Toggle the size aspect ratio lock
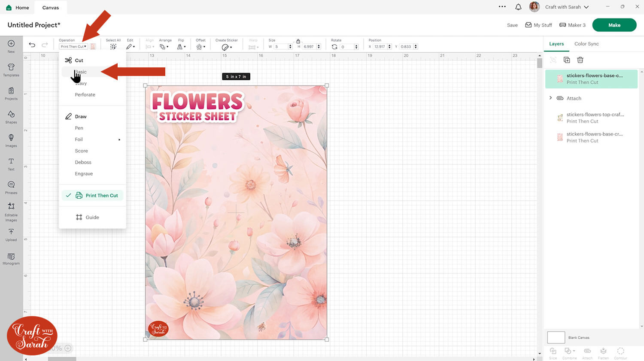644x361 pixels. 298,41
